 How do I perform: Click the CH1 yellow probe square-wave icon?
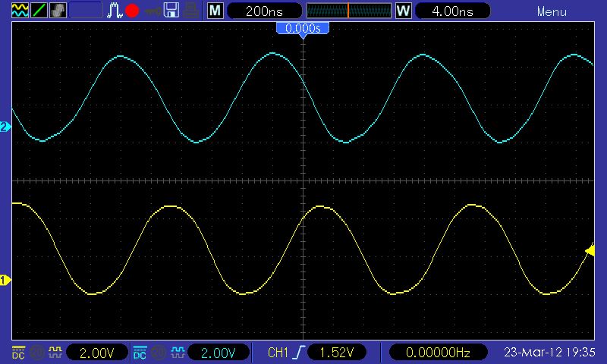click(x=55, y=353)
